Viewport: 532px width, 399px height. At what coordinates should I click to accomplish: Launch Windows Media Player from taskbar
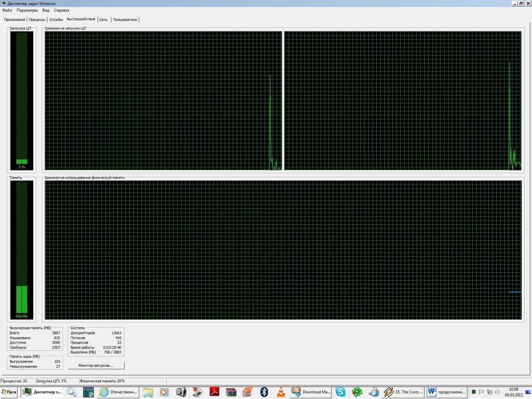[164, 392]
